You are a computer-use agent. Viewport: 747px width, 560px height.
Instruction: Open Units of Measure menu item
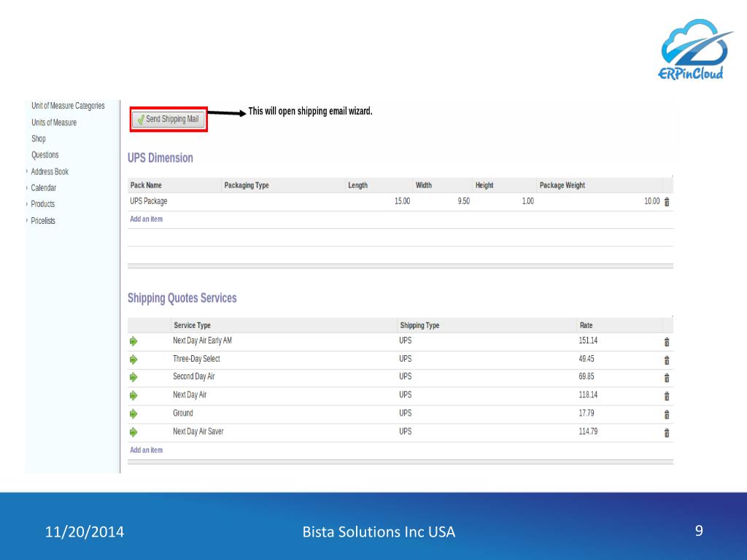coord(54,122)
